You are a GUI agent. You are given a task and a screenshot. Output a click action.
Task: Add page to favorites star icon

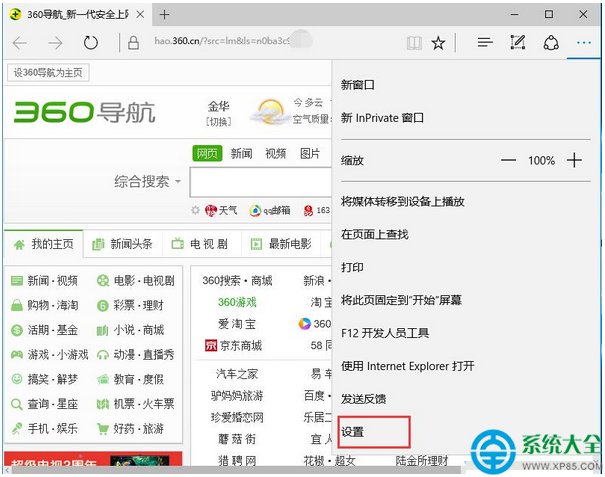(438, 43)
